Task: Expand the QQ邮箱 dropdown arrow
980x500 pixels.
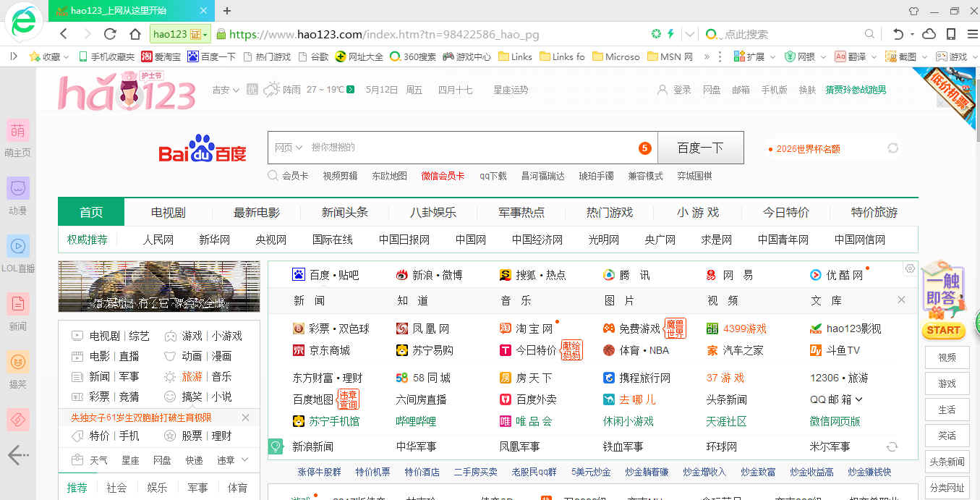Action: pos(858,399)
